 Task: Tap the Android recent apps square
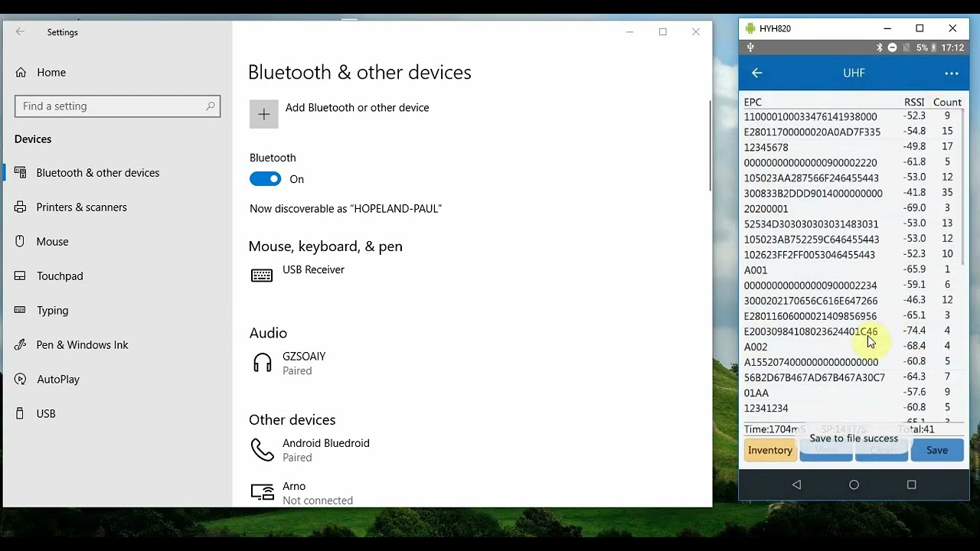tap(911, 484)
